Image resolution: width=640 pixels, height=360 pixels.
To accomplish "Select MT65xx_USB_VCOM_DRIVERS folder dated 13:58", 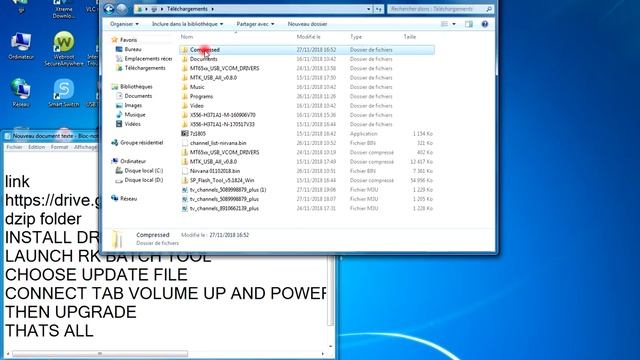I will coord(224,69).
